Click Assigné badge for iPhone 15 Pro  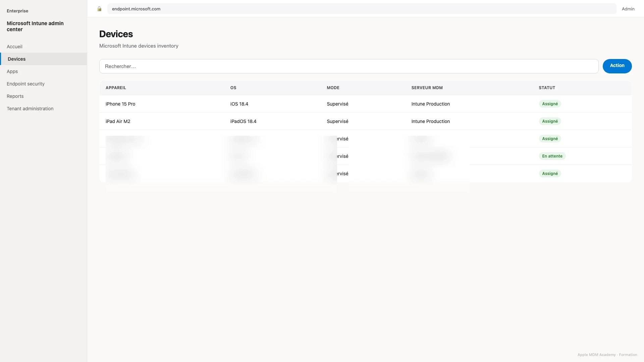click(550, 104)
